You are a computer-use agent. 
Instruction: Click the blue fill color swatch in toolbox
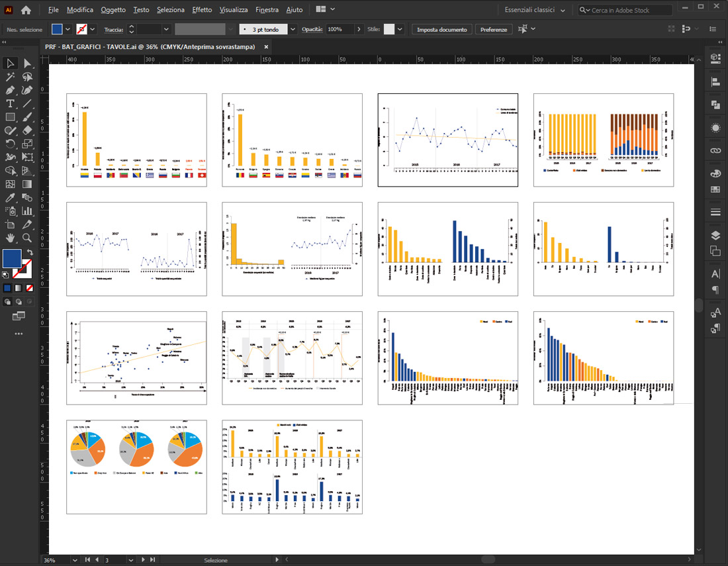12,258
